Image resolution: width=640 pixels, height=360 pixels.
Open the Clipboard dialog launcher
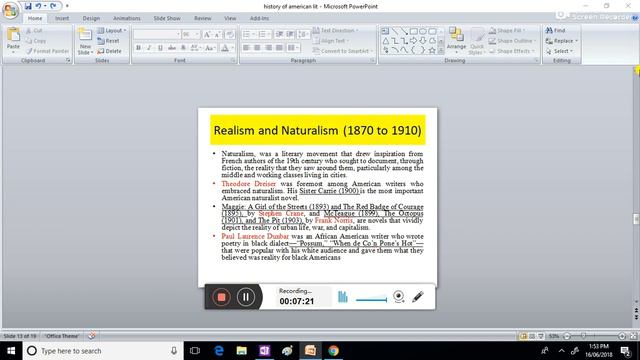click(68, 60)
